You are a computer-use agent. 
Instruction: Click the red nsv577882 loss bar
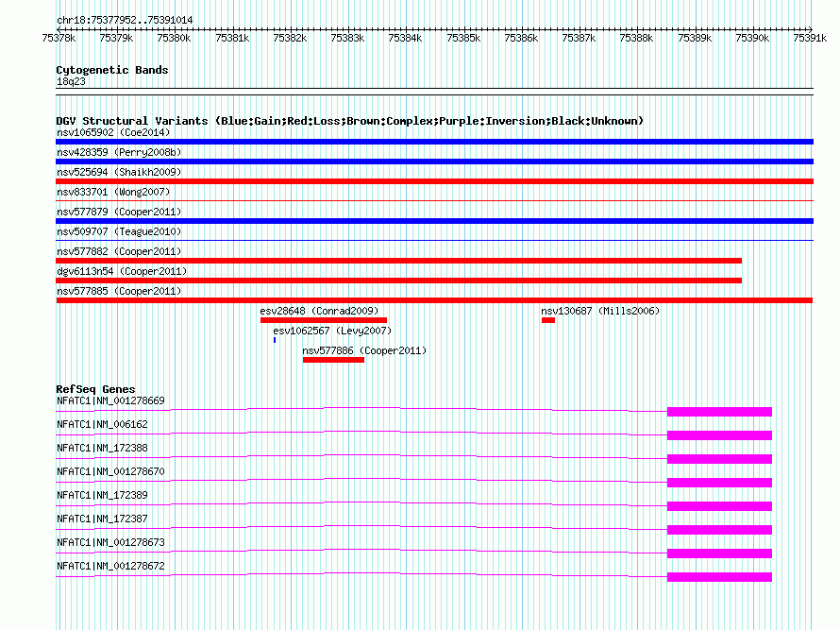click(398, 261)
